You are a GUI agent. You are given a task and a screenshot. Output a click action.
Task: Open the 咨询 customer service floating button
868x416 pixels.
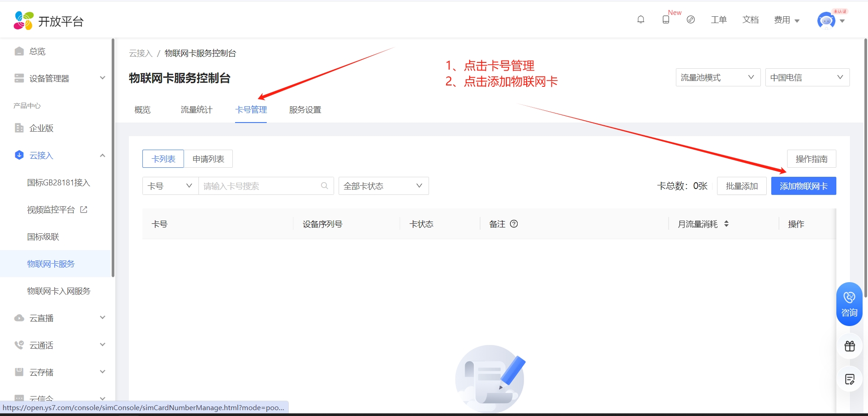coord(849,304)
